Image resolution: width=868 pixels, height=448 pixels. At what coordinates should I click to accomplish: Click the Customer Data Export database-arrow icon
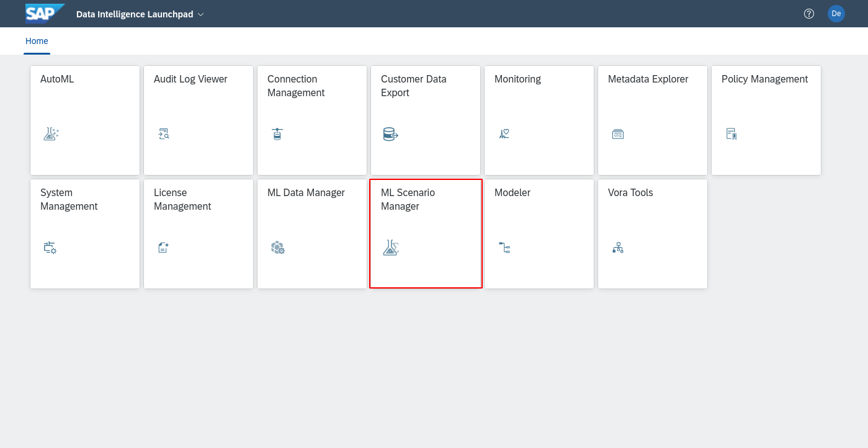(x=390, y=134)
